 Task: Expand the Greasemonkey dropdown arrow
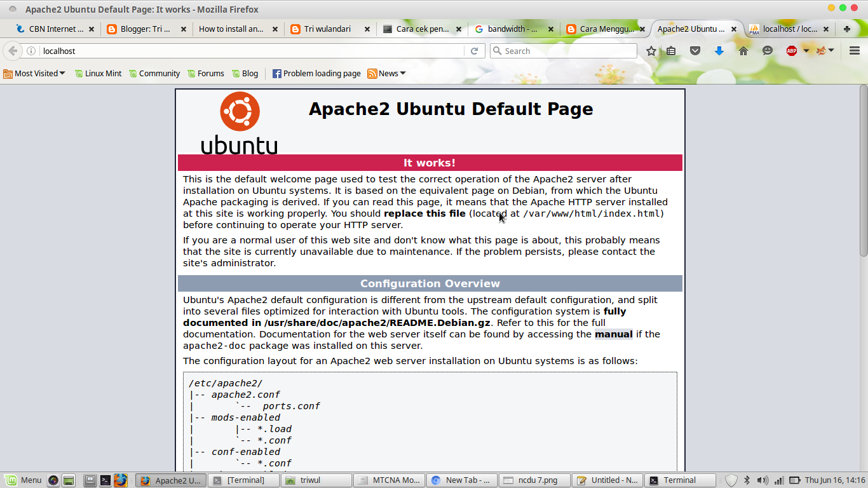(831, 51)
